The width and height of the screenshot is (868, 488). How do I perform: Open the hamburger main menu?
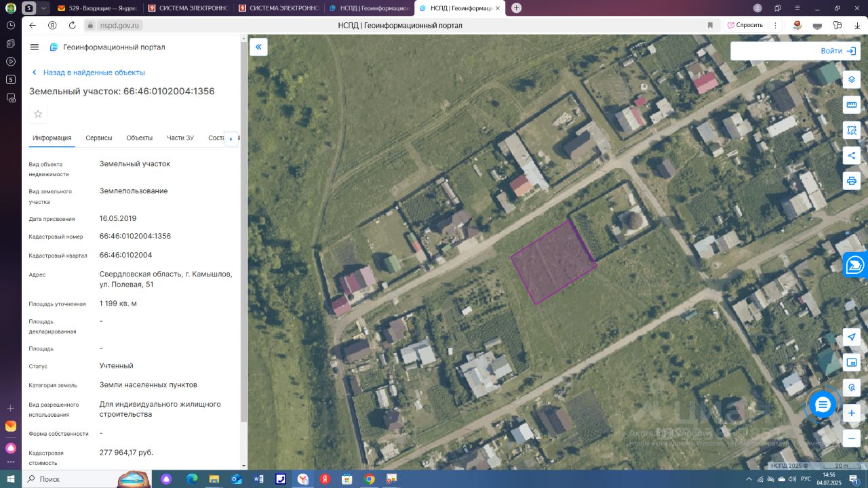35,47
